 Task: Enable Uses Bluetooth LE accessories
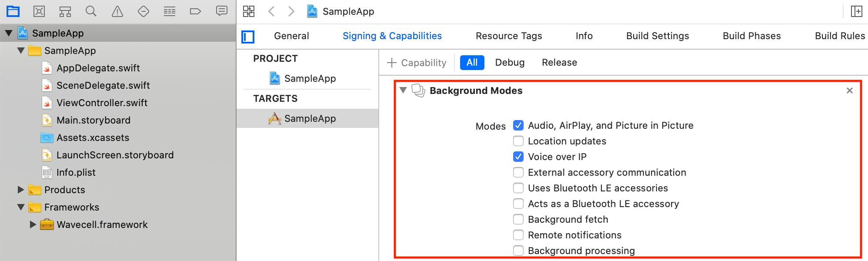click(x=518, y=188)
